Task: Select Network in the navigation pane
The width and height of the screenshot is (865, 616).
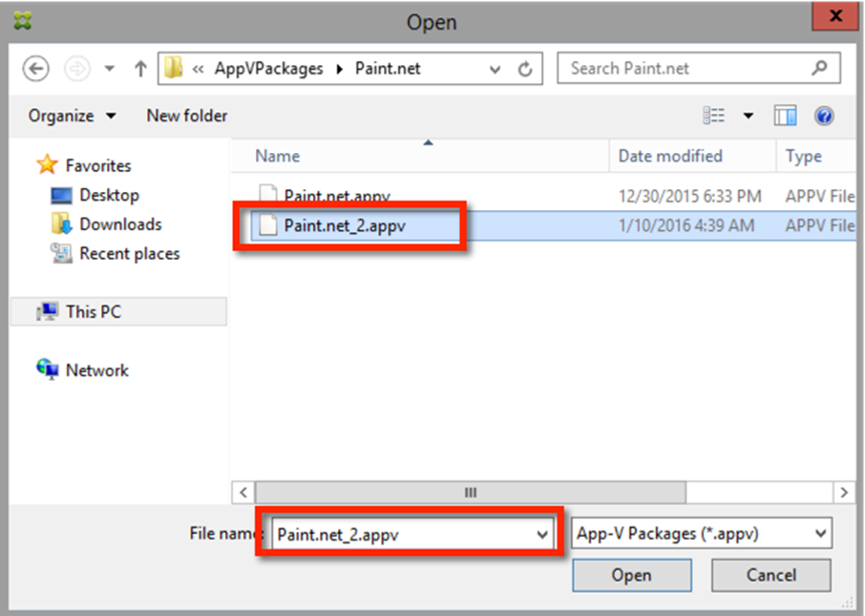Action: point(97,371)
